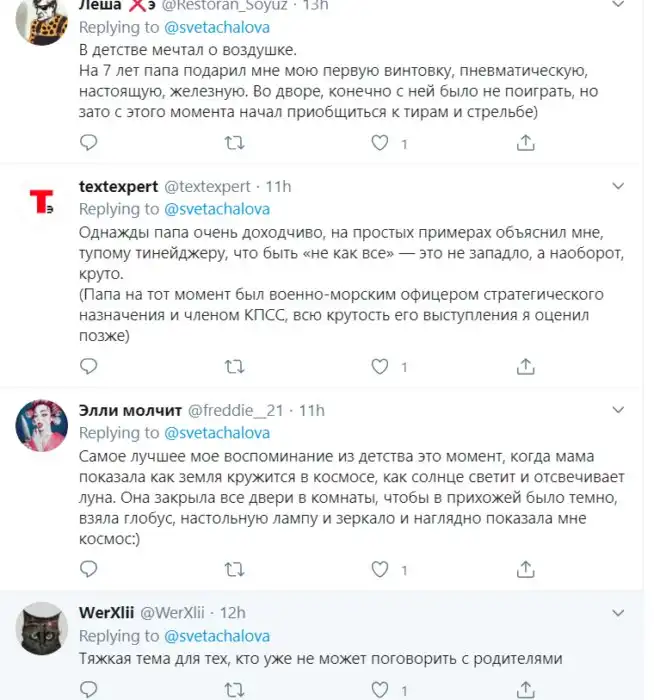Screen dimensions: 654x700
Task: Like Леша's tweet with the heart
Action: [x=380, y=143]
